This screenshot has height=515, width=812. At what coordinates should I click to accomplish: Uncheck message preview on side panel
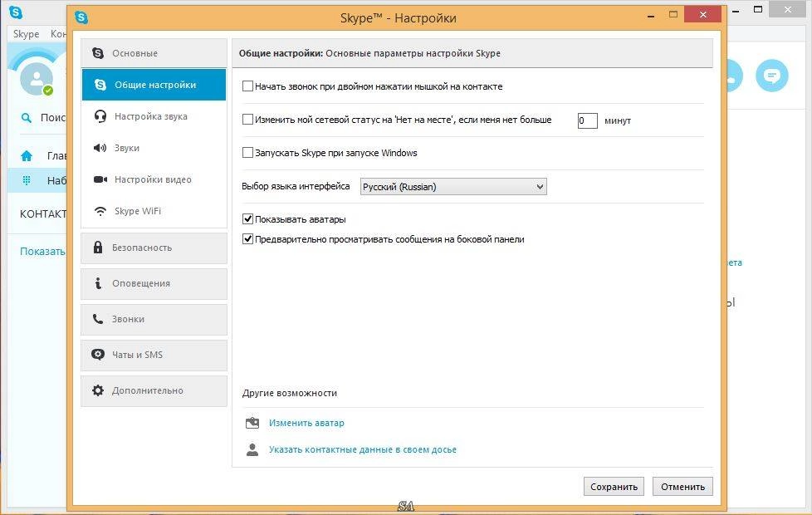247,239
